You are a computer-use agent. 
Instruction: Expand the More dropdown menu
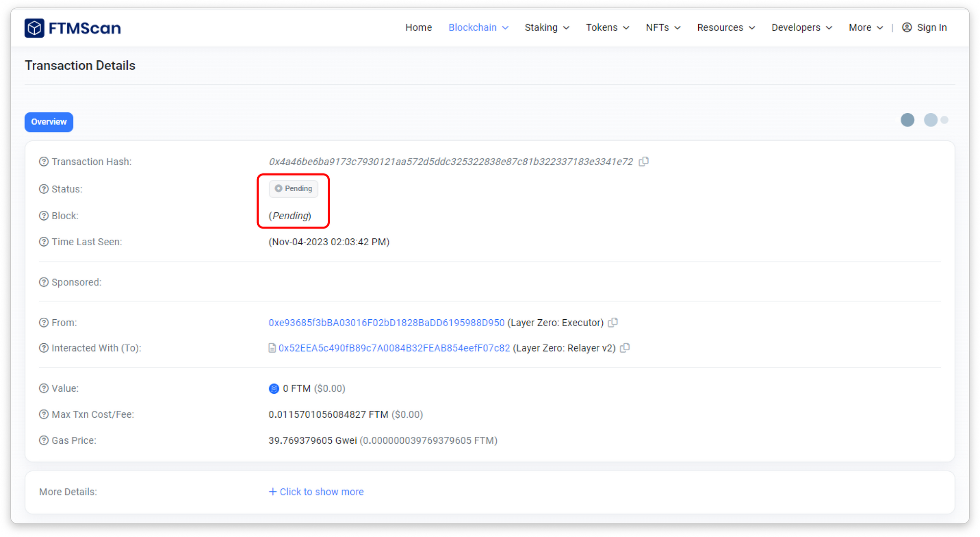866,27
